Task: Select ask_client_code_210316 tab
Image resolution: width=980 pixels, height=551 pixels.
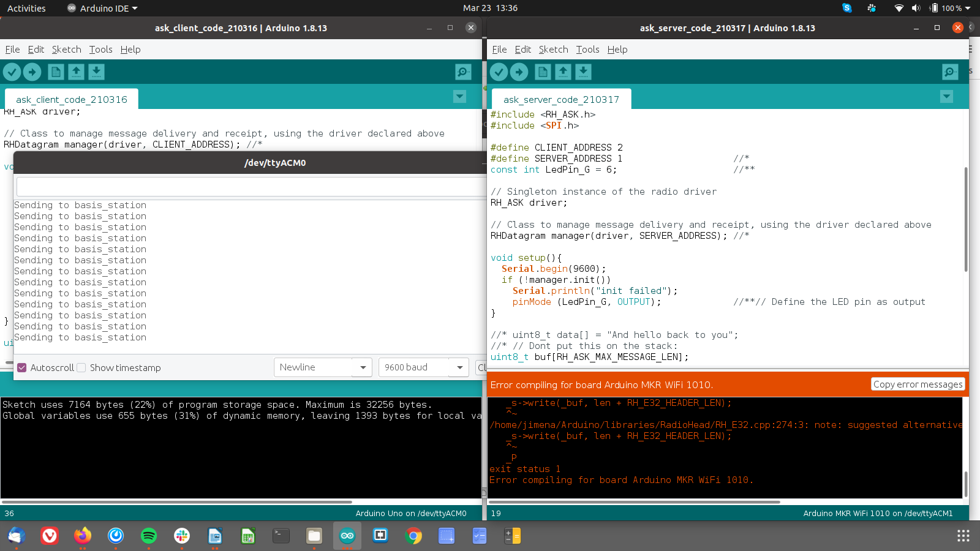Action: (72, 99)
